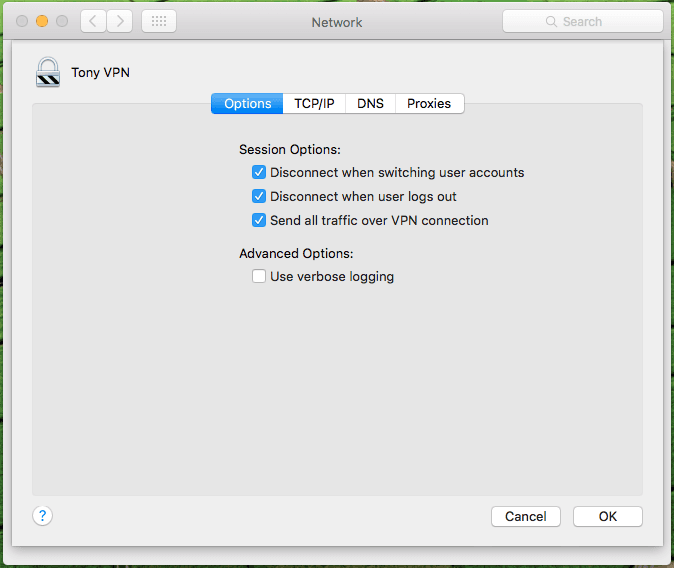
Task: Enable Use verbose logging
Action: point(259,276)
